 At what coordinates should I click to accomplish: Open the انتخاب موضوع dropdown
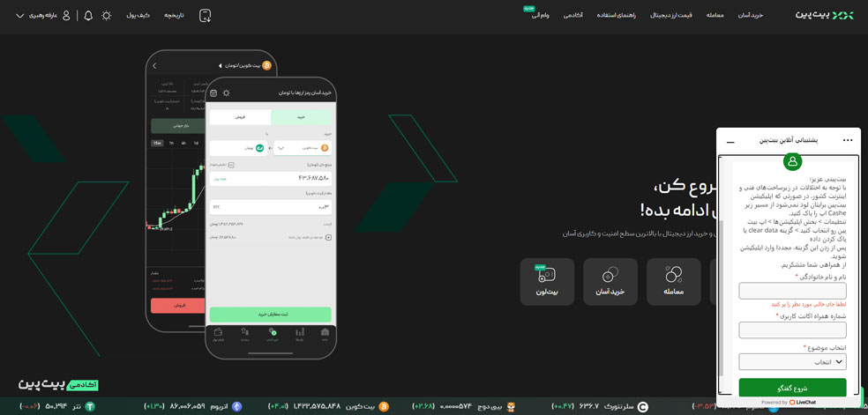(792, 362)
